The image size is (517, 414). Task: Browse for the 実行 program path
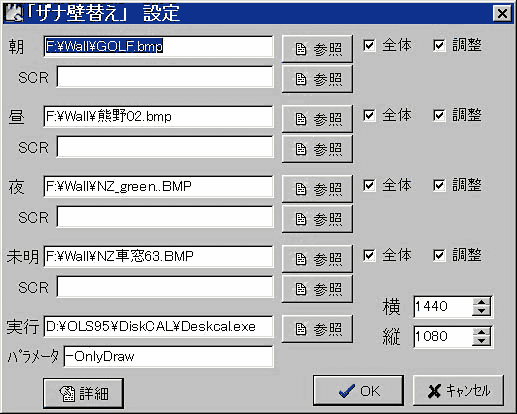317,329
